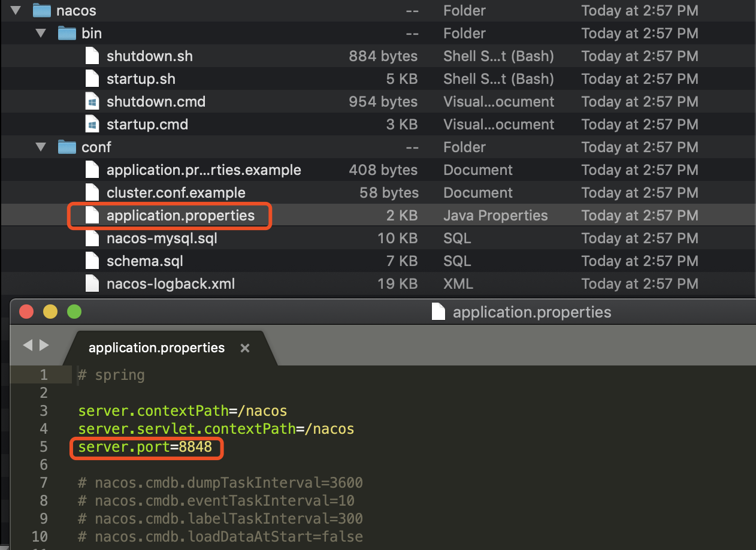Close the application.properties editor tab
Image resolution: width=756 pixels, height=550 pixels.
[x=244, y=348]
